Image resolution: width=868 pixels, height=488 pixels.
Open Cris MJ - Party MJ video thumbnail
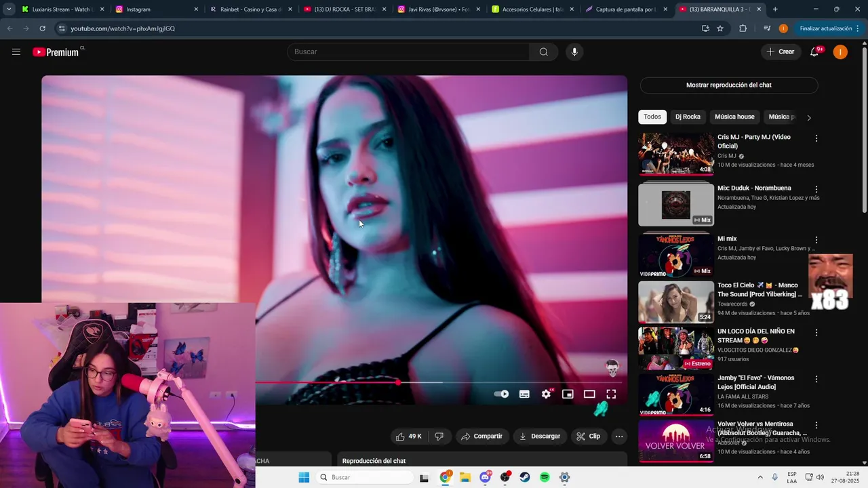[676, 154]
